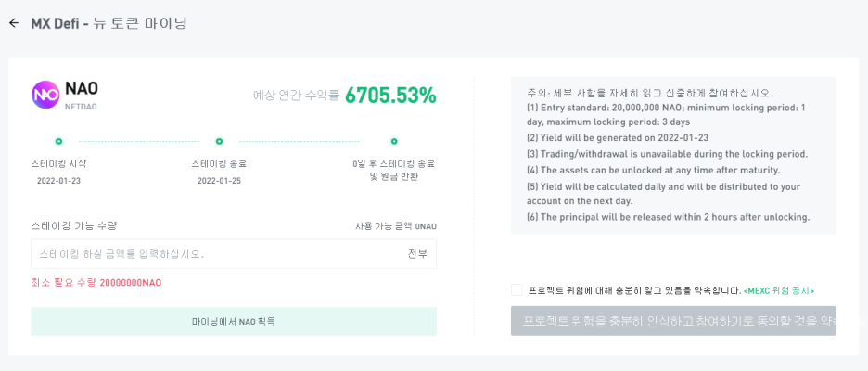This screenshot has width=868, height=371.
Task: Click the NFTDAO subtitle text
Action: coord(81,107)
